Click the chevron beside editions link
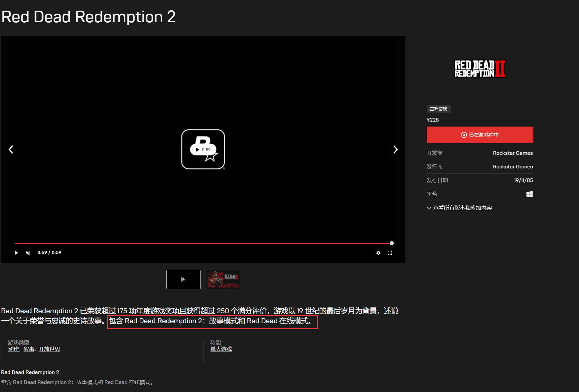 click(x=429, y=208)
